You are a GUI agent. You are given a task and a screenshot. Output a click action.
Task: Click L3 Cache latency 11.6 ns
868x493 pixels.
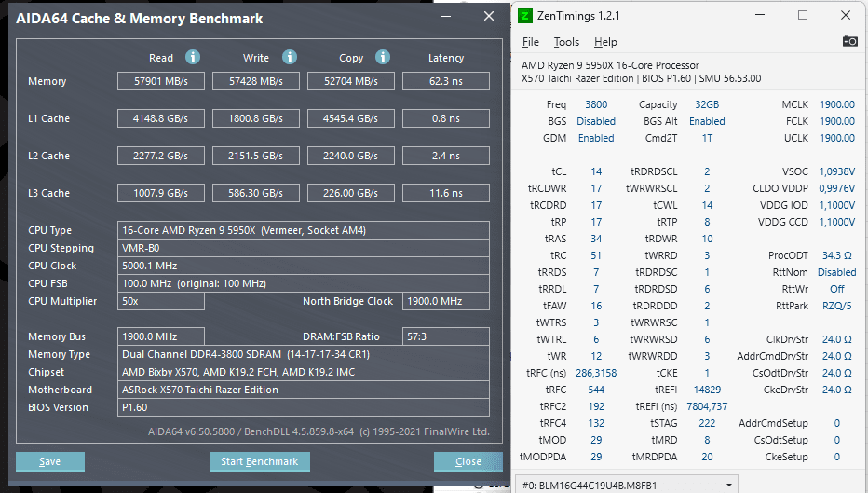[445, 193]
